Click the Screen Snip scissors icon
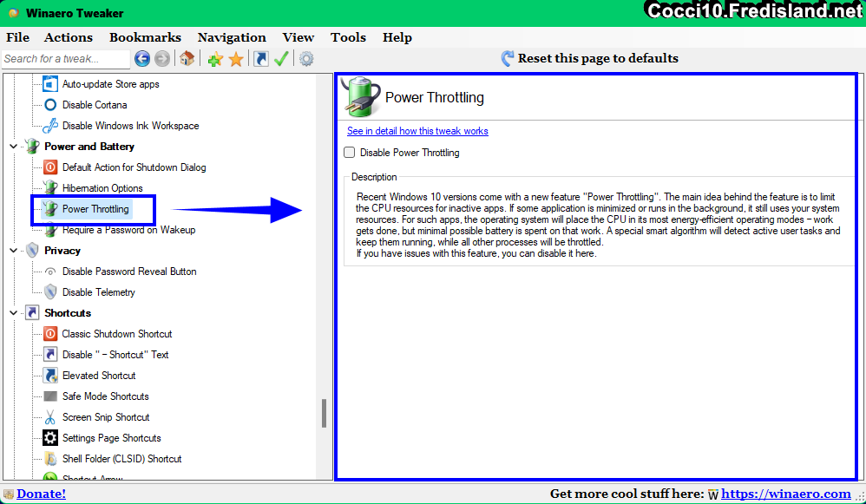The height and width of the screenshot is (504, 866). (x=50, y=417)
